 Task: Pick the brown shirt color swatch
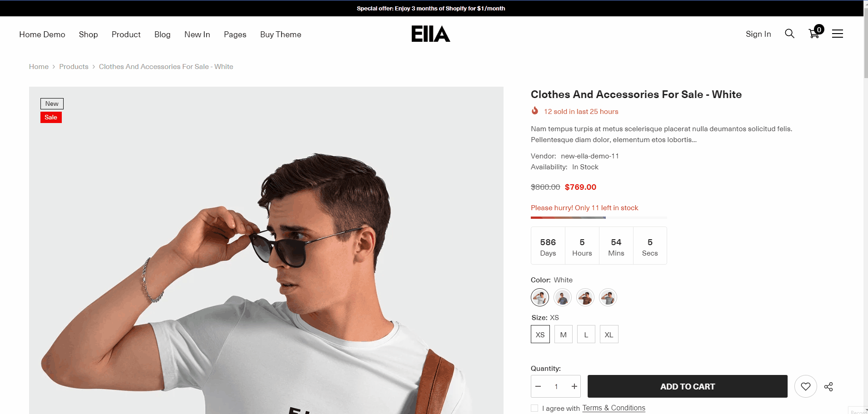[585, 298]
